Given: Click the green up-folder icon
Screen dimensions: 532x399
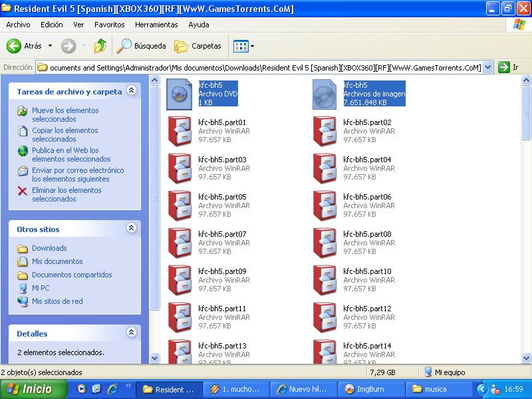Looking at the screenshot, I should point(100,46).
